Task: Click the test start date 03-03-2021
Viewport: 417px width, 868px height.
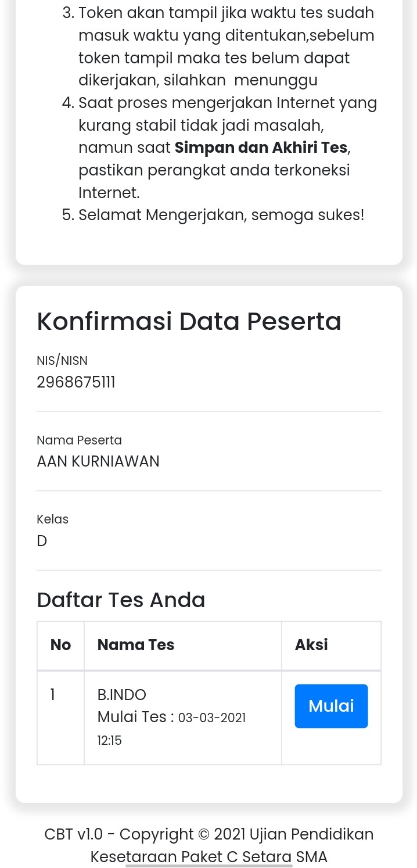Action: pos(212,718)
